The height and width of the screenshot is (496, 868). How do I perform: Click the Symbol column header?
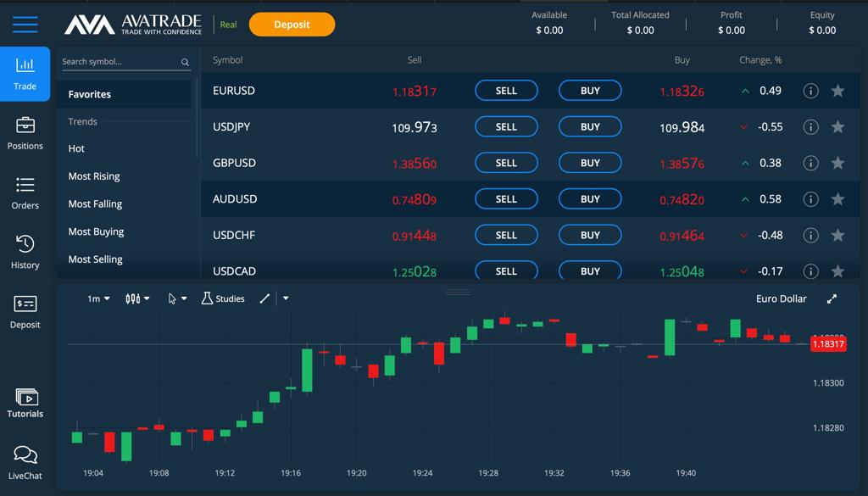227,60
